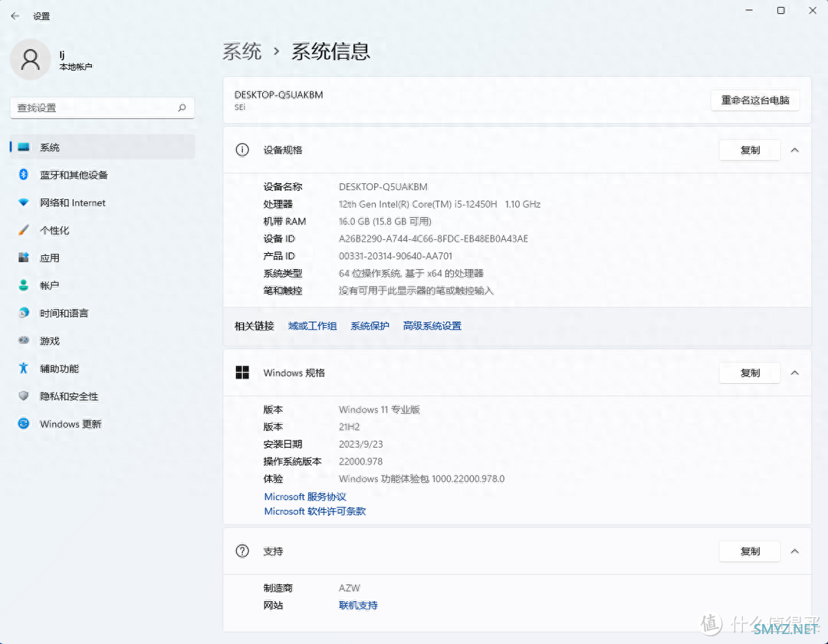Open 联机支持 website link
This screenshot has height=644, width=828.
tap(358, 606)
